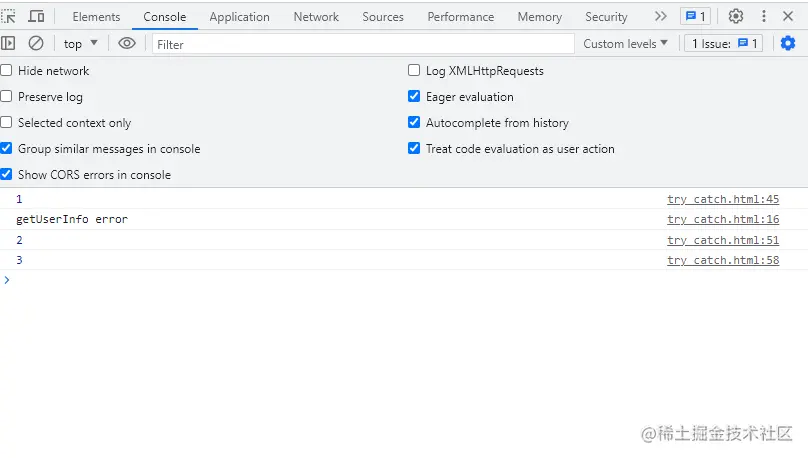Expand the Custom levels dropdown
The image size is (808, 458).
(x=626, y=44)
